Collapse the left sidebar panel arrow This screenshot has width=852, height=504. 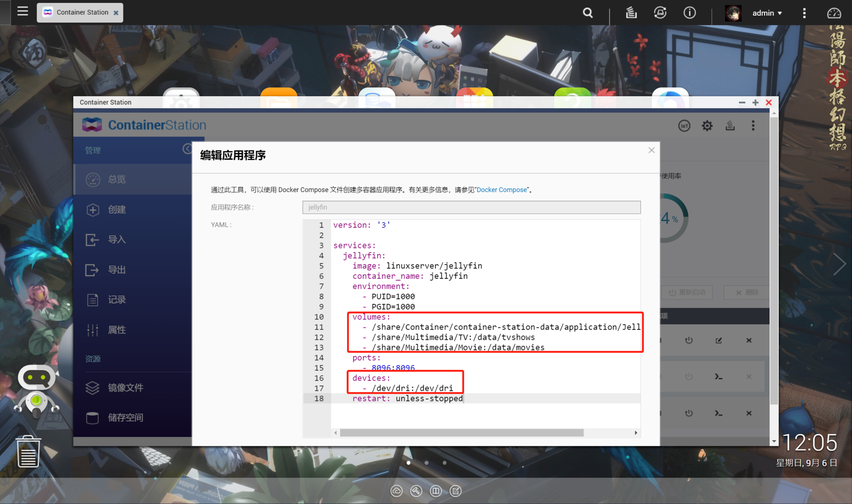(187, 149)
